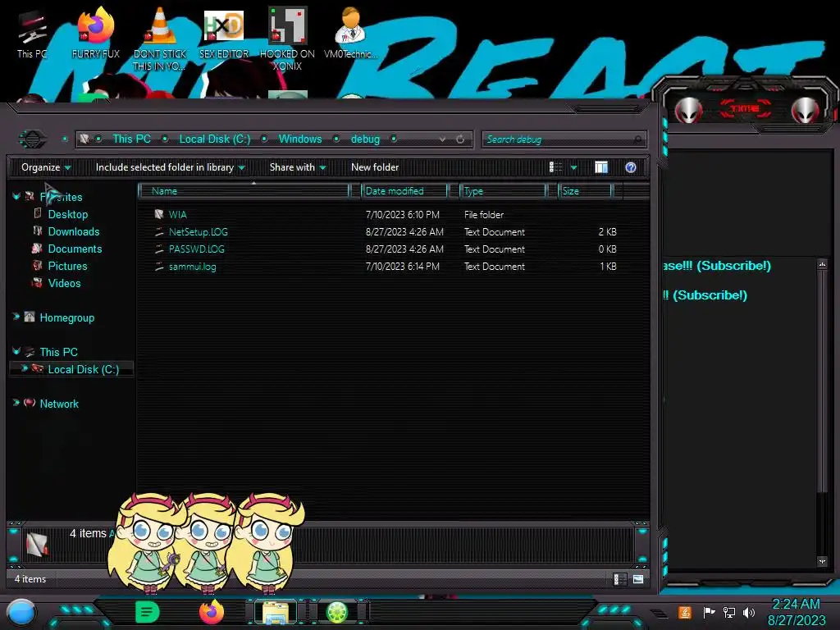840x630 pixels.
Task: Open the DONT STICK THIS VLC desktop shortcut
Action: click(x=160, y=39)
